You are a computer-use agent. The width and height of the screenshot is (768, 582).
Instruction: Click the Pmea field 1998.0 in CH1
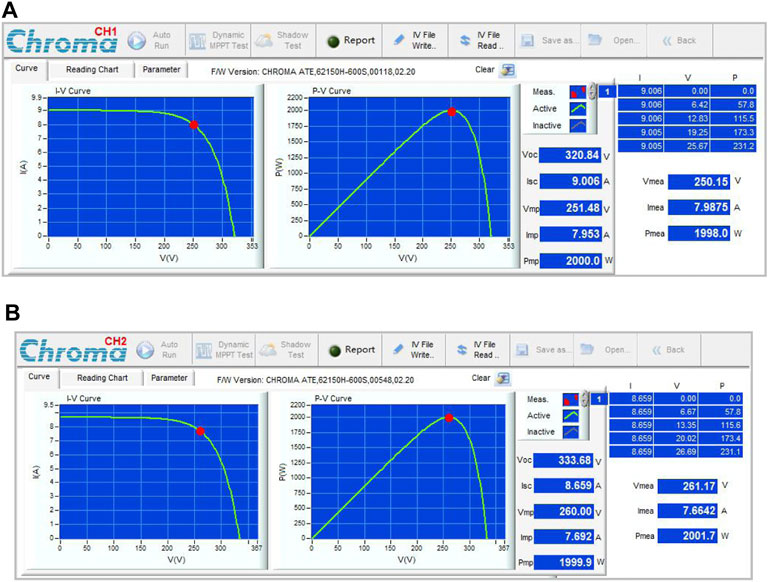[x=699, y=233]
